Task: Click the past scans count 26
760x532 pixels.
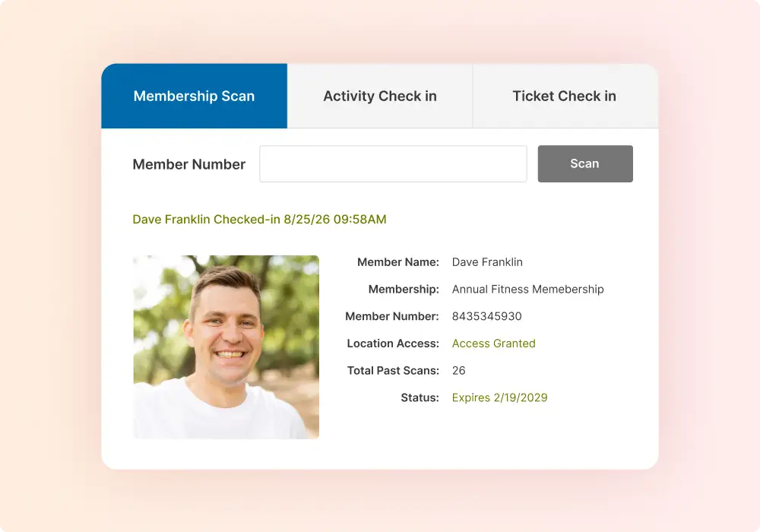Action: [x=458, y=371]
